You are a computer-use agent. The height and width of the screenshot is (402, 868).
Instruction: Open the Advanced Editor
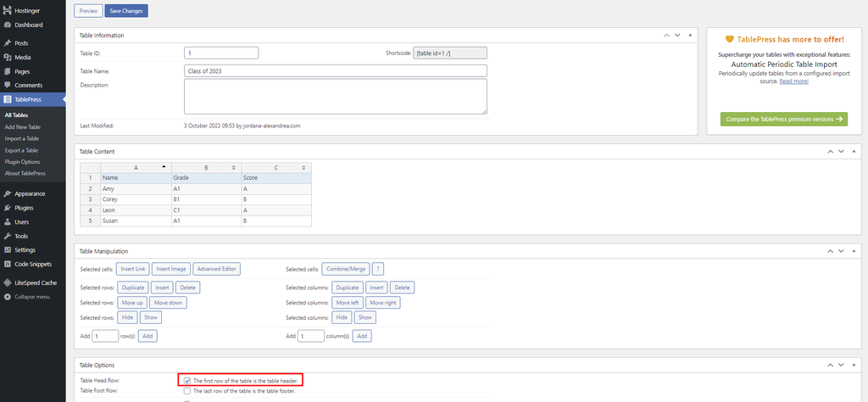click(x=217, y=269)
